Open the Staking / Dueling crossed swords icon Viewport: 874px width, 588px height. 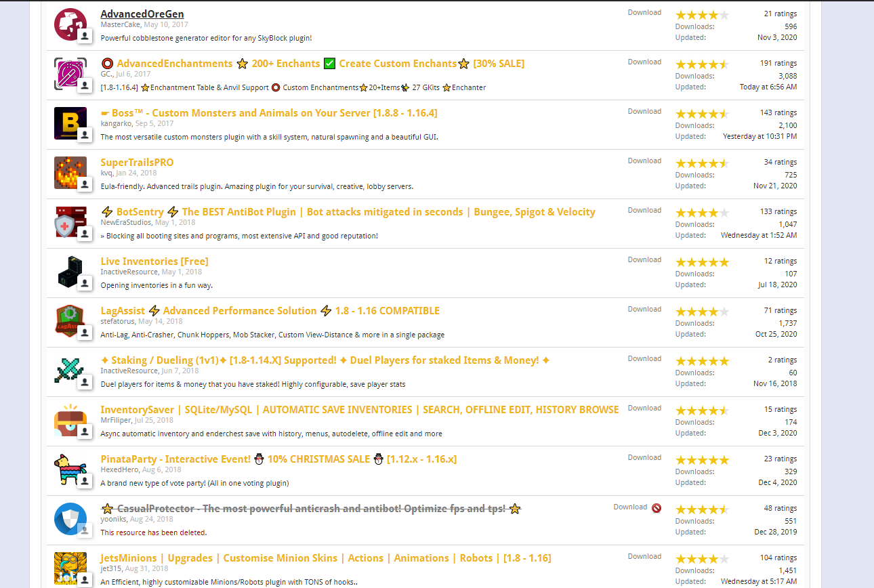point(70,371)
